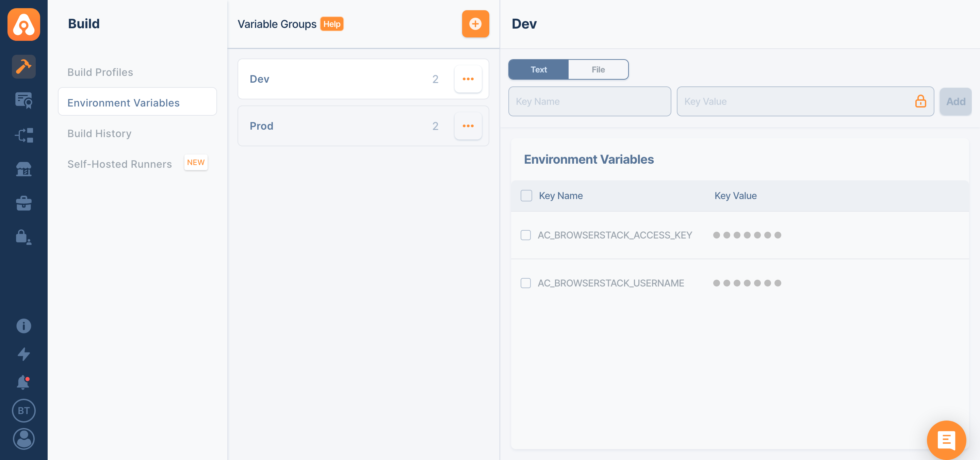The image size is (980, 460).
Task: Open notifications bell icon
Action: click(23, 382)
